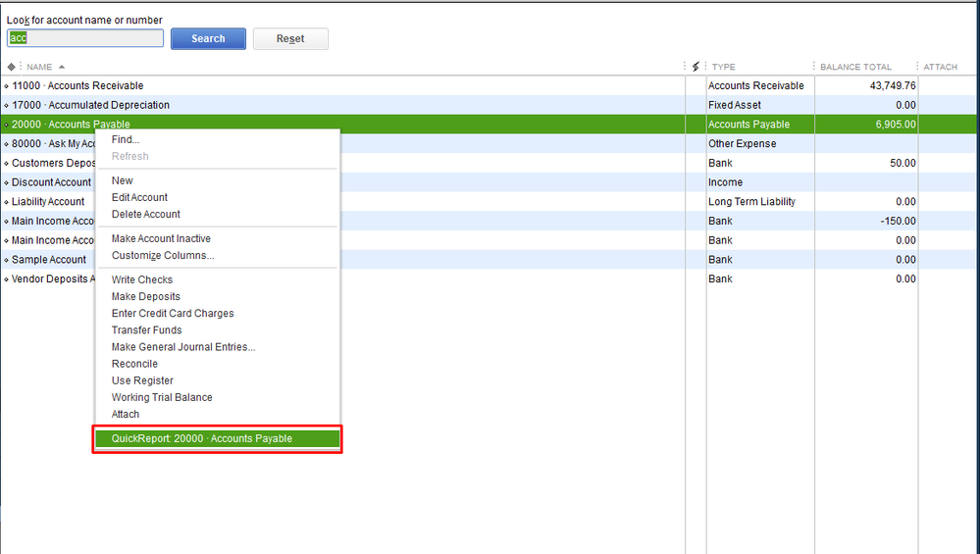Select the Discount Account row
This screenshot has height=554, width=980.
click(49, 182)
